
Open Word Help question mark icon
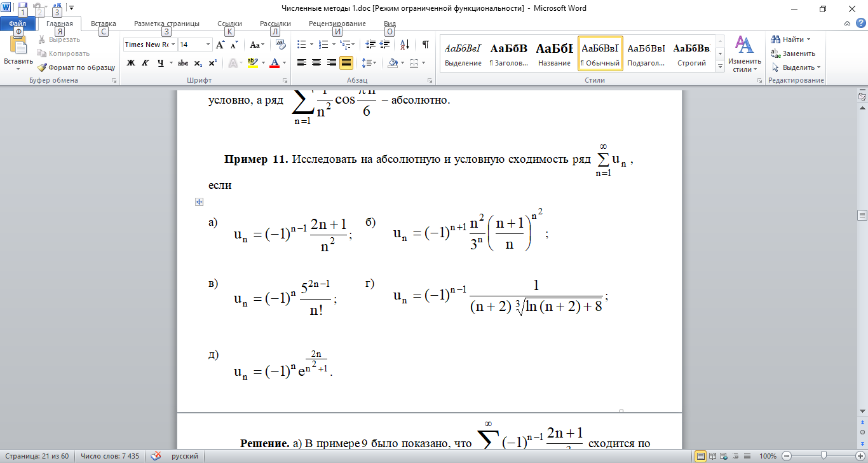pos(860,24)
